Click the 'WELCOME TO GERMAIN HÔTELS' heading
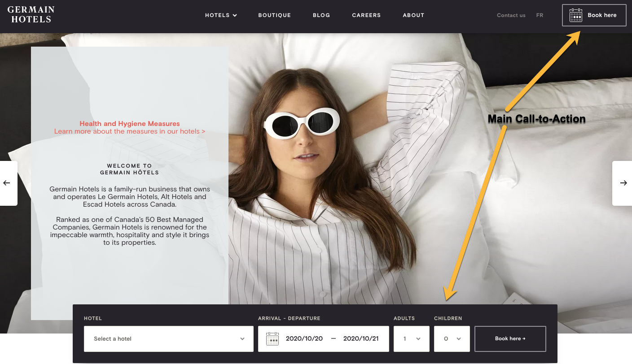Viewport: 632px width, 364px height. tap(129, 169)
